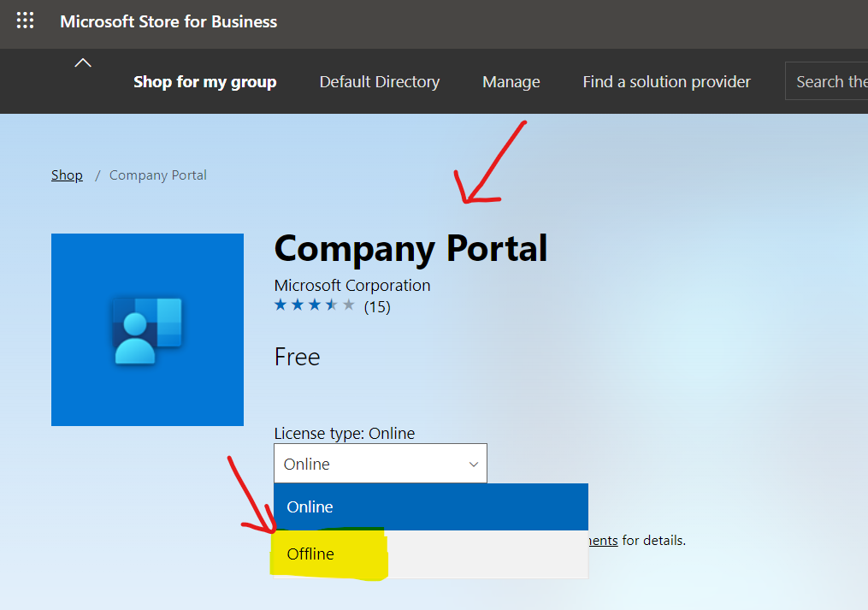Click the star rating row
Image resolution: width=868 pixels, height=610 pixels.
point(315,305)
